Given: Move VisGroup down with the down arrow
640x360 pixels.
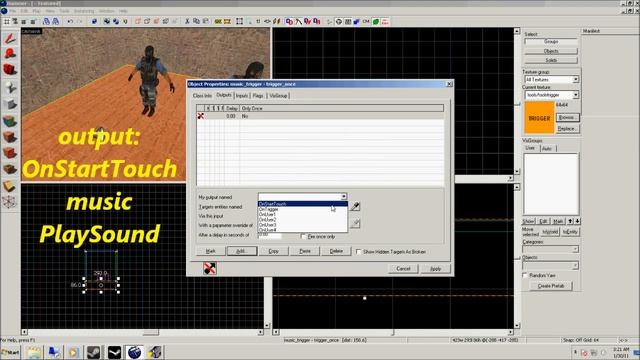Looking at the screenshot, I should [x=577, y=221].
